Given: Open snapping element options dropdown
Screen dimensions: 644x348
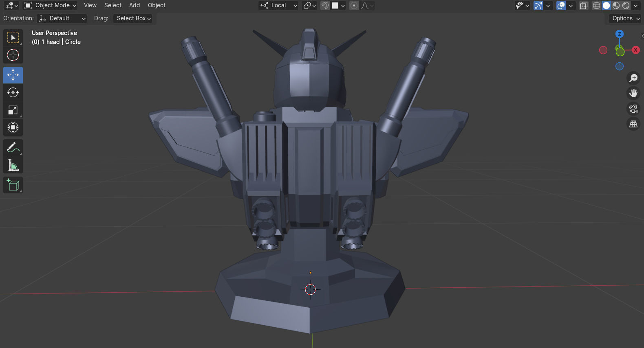Looking at the screenshot, I should pyautogui.click(x=339, y=5).
